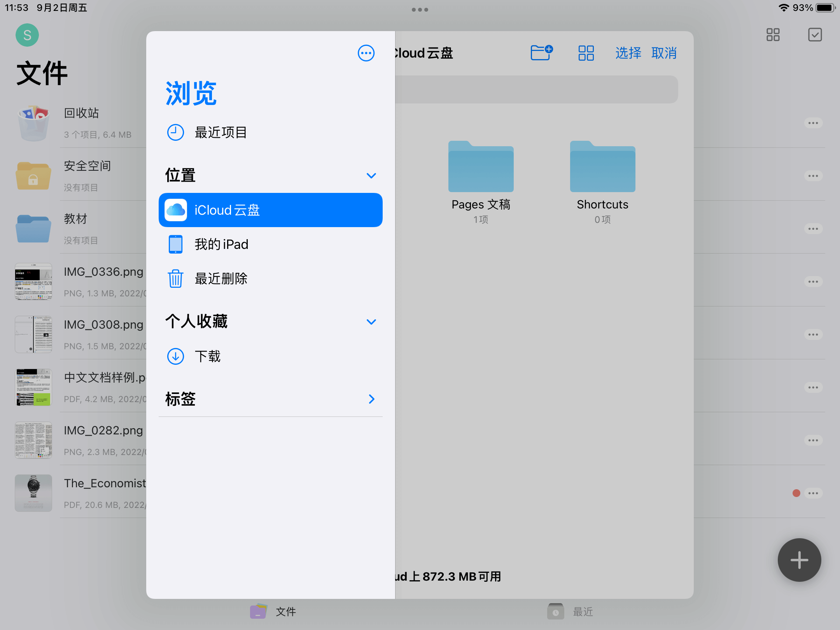Tap the select checkbox icon at top right
The height and width of the screenshot is (630, 840).
click(815, 35)
